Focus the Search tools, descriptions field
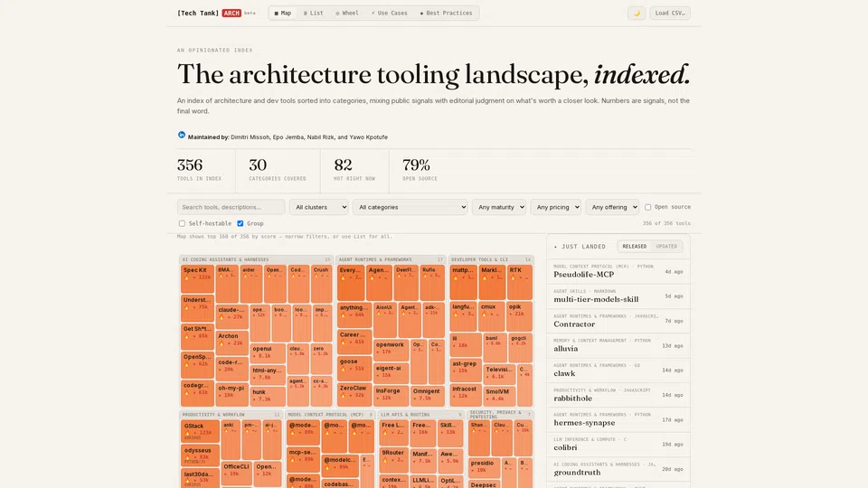Viewport: 868px width, 488px height. tap(231, 207)
